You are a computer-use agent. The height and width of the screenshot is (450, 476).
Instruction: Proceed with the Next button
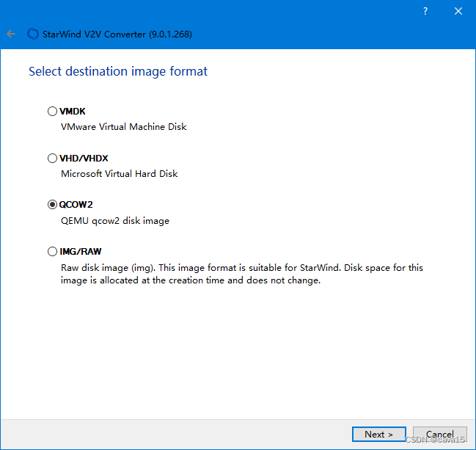point(379,434)
